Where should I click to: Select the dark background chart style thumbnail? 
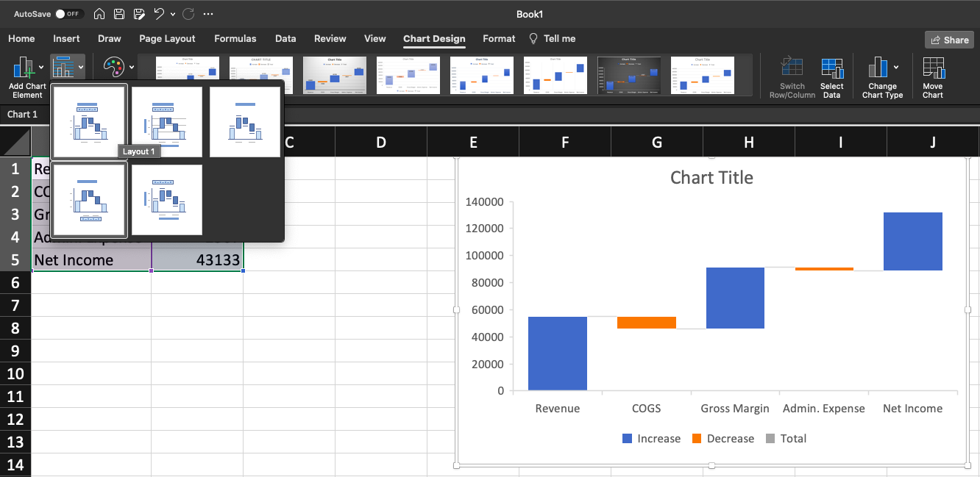[629, 75]
